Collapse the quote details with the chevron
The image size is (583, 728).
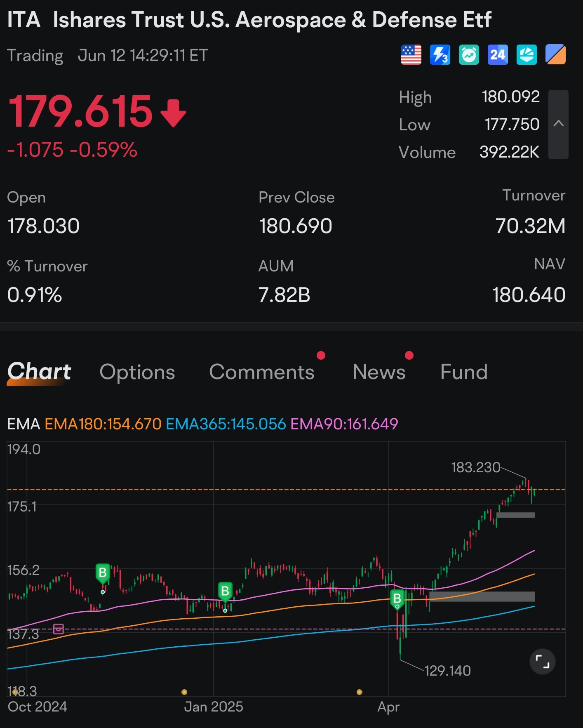(558, 124)
